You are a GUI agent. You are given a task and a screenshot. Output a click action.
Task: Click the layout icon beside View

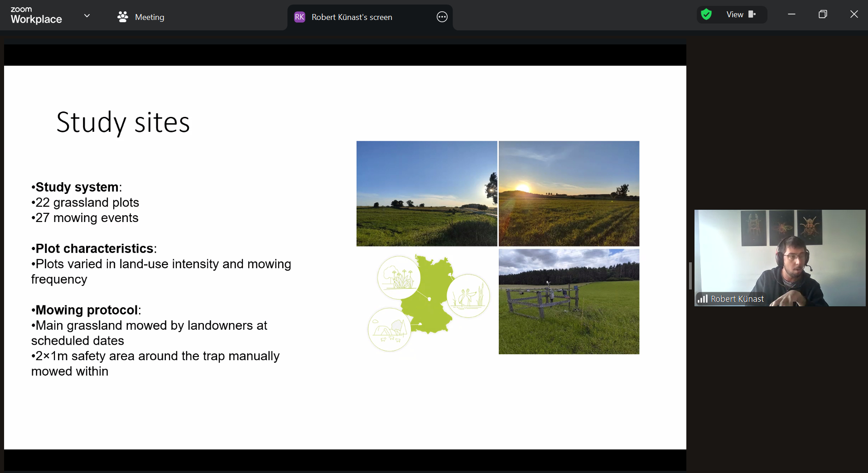point(752,14)
